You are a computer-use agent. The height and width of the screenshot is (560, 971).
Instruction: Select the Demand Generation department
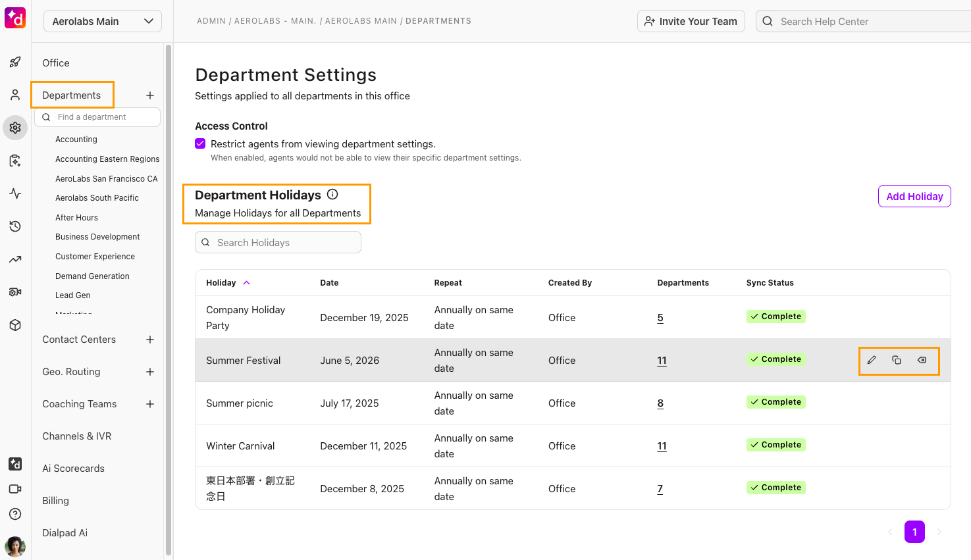(x=92, y=276)
